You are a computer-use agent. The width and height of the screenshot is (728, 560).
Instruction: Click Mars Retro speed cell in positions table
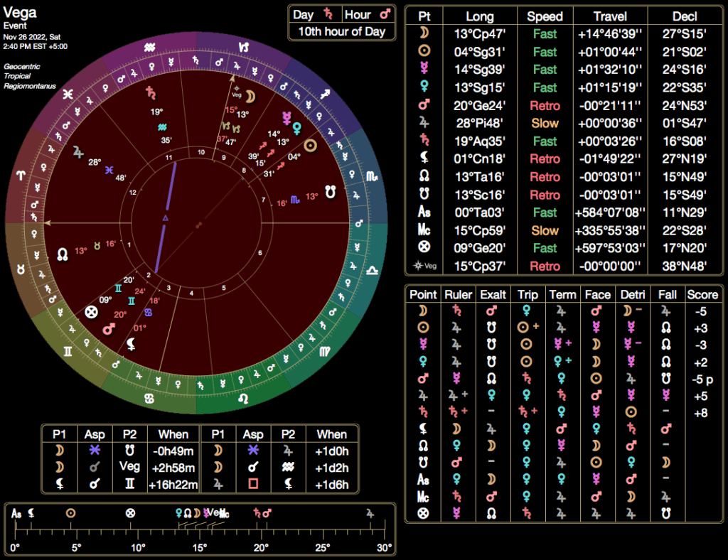pyautogui.click(x=545, y=106)
